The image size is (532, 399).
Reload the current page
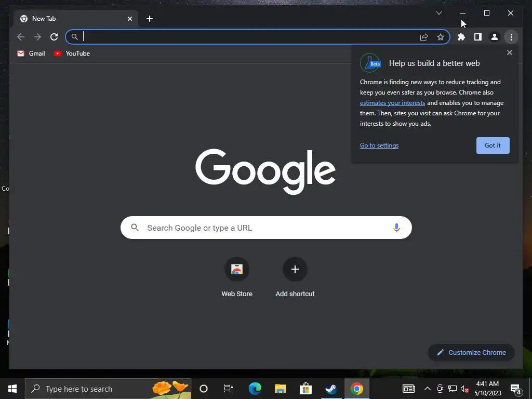54,37
